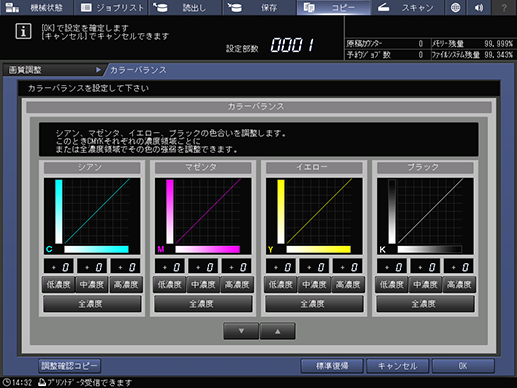
Task: Click the breadcrumb arrow after 画質調整
Action: coord(98,70)
